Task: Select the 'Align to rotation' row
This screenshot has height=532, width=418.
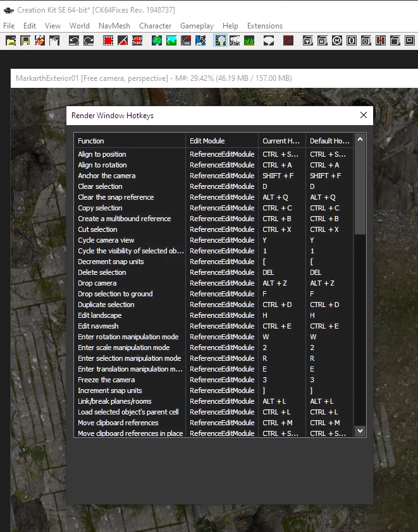Action: click(x=214, y=165)
